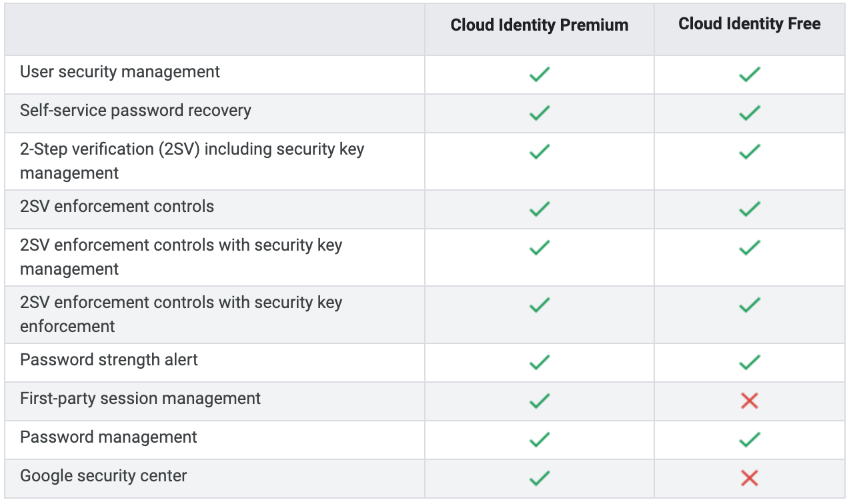This screenshot has height=504, width=851.
Task: Click the Free checkmark for Password strength alert
Action: [x=750, y=362]
